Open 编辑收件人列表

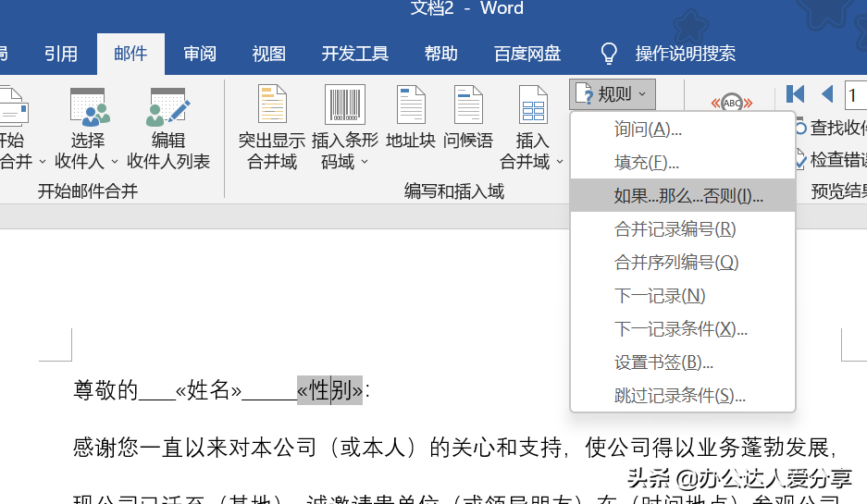(x=168, y=129)
